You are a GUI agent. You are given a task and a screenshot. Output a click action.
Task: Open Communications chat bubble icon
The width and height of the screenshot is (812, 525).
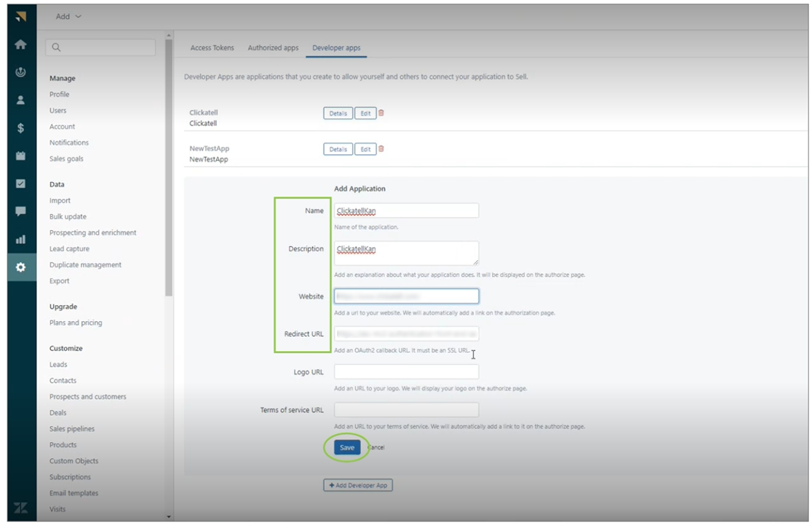(20, 211)
